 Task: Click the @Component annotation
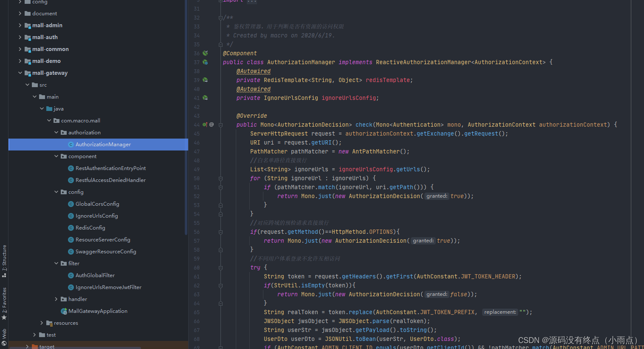240,53
